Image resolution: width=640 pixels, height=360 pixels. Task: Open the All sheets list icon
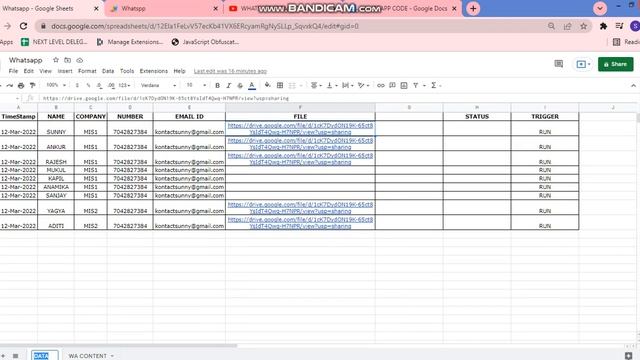click(15, 356)
